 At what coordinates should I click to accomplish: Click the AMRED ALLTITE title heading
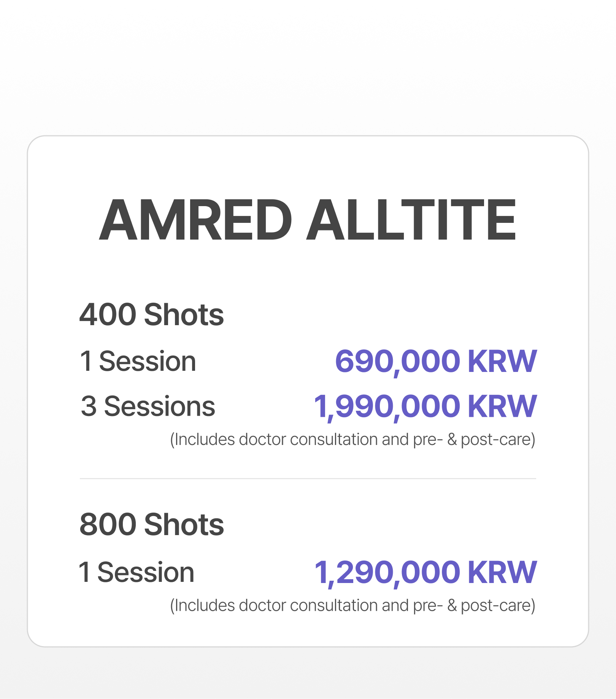pyautogui.click(x=307, y=220)
